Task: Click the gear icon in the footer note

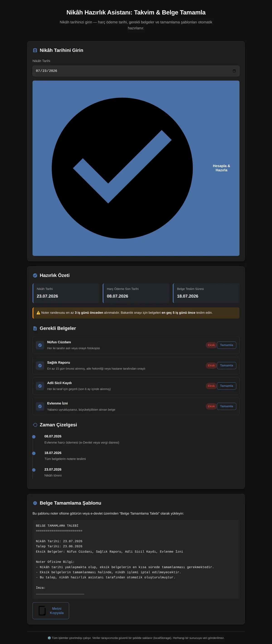Action: (x=49, y=638)
